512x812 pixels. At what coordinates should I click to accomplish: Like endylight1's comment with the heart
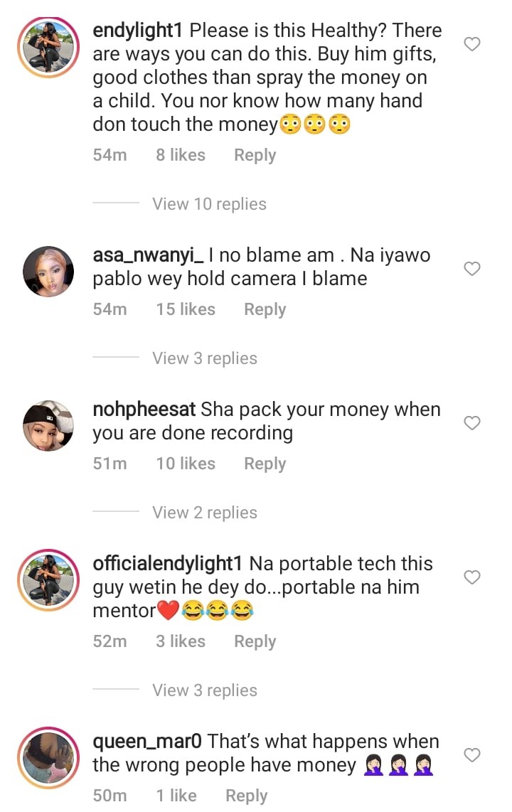[x=471, y=44]
